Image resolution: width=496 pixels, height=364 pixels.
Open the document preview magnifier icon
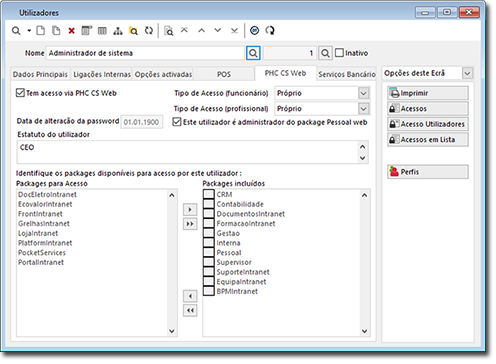[x=169, y=31]
